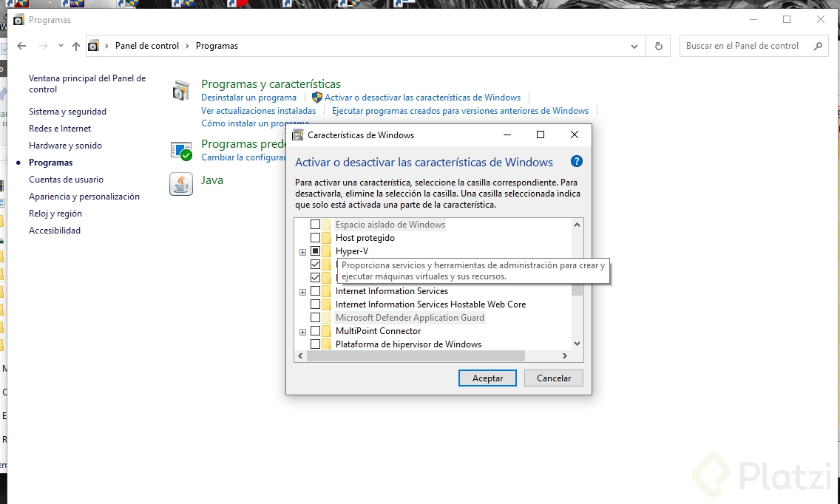840x504 pixels.
Task: Open the recent locations dropdown arrow
Action: coord(61,46)
